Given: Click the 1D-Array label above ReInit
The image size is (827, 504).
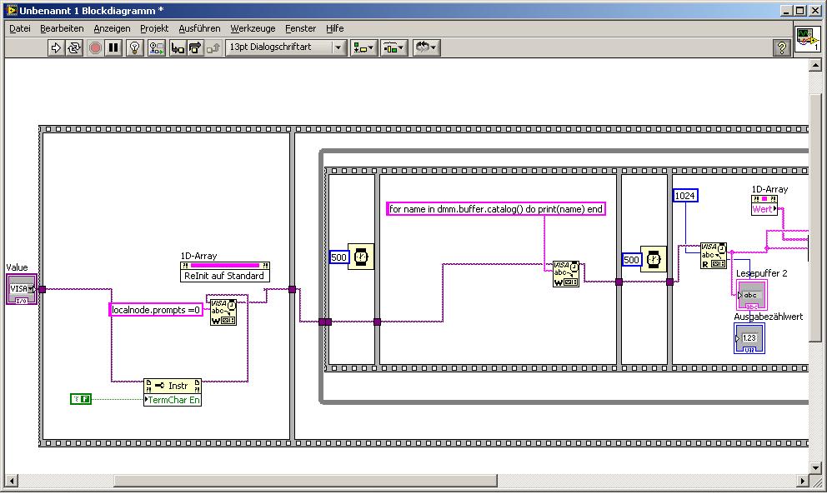Looking at the screenshot, I should point(198,256).
